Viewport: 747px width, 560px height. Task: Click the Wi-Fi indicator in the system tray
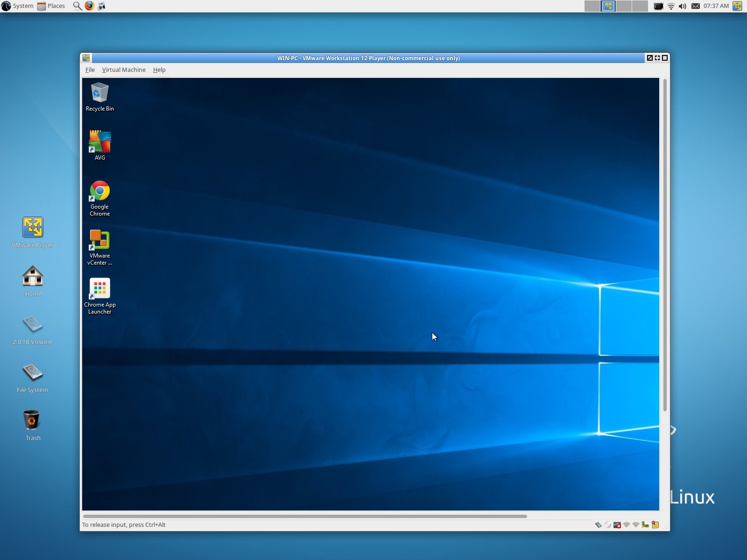tap(671, 6)
